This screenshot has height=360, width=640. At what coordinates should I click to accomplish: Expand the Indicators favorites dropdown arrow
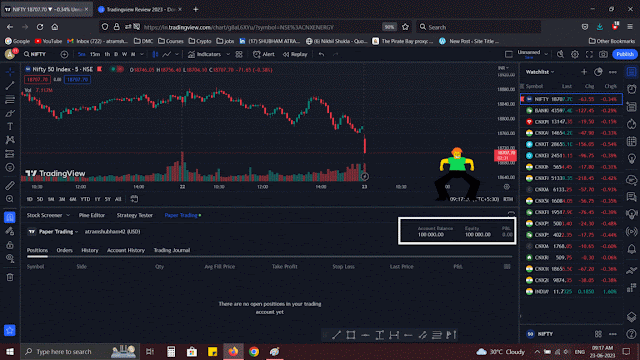[228, 54]
